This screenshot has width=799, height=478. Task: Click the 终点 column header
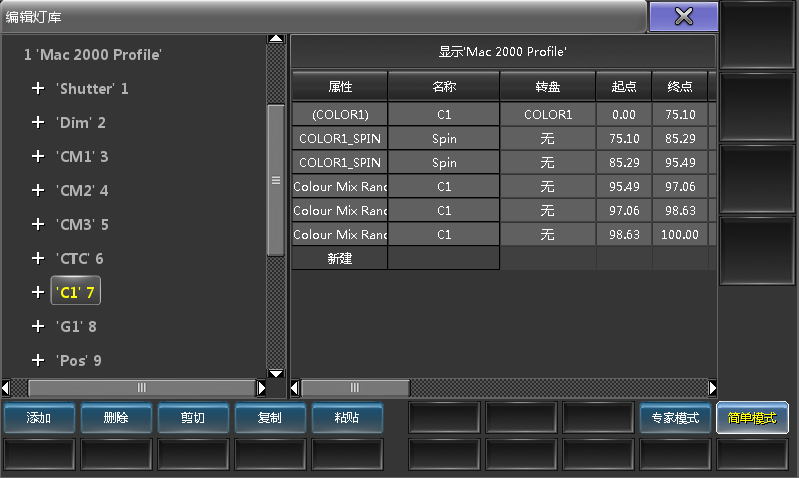coord(680,87)
